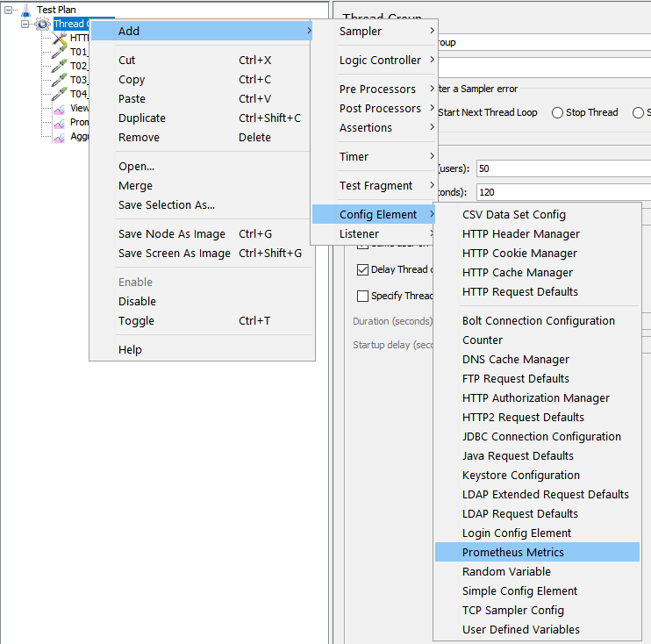Click Save Node As Image

(172, 234)
